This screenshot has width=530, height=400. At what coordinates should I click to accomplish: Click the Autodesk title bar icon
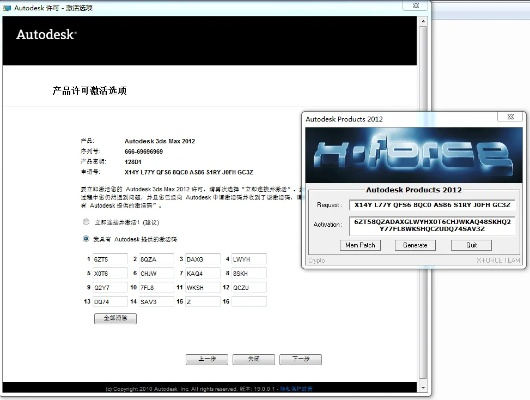[x=7, y=8]
